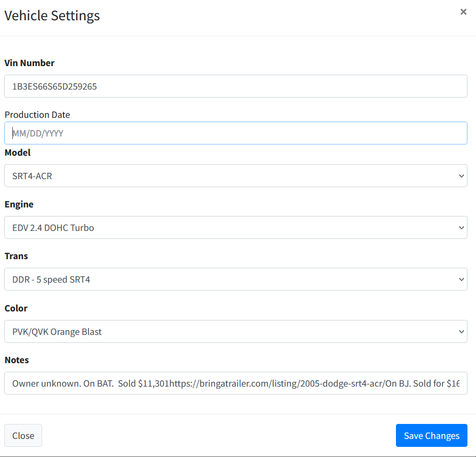Click into the Notes field
The image size is (476, 457).
tap(236, 383)
